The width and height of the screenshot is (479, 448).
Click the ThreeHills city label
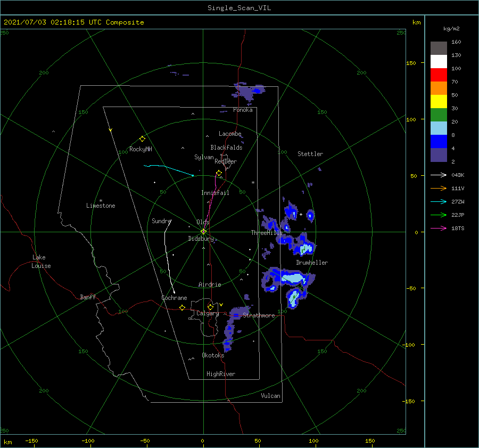coord(267,233)
